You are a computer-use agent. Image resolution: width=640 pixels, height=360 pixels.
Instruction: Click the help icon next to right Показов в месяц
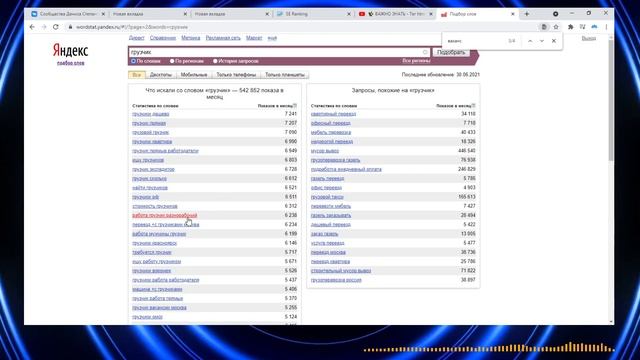click(x=473, y=106)
